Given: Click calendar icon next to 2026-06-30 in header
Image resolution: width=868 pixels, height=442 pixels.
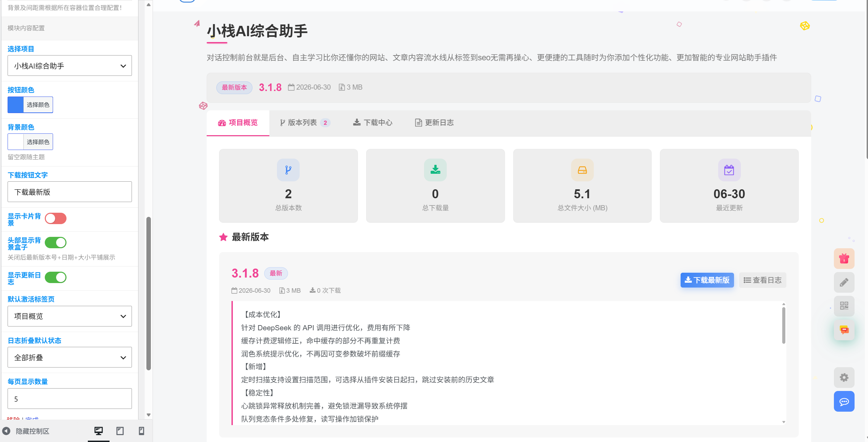Looking at the screenshot, I should pos(291,87).
